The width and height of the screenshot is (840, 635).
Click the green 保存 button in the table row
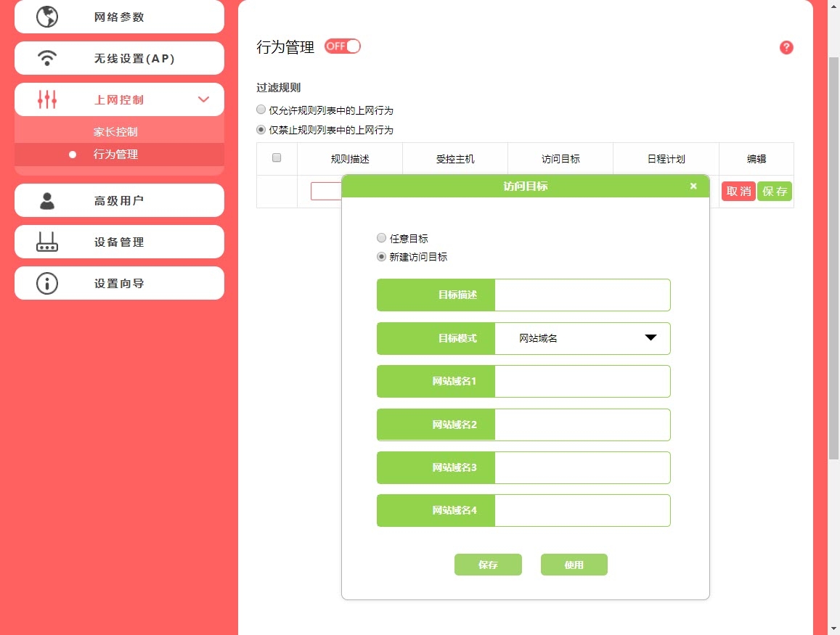tap(775, 191)
